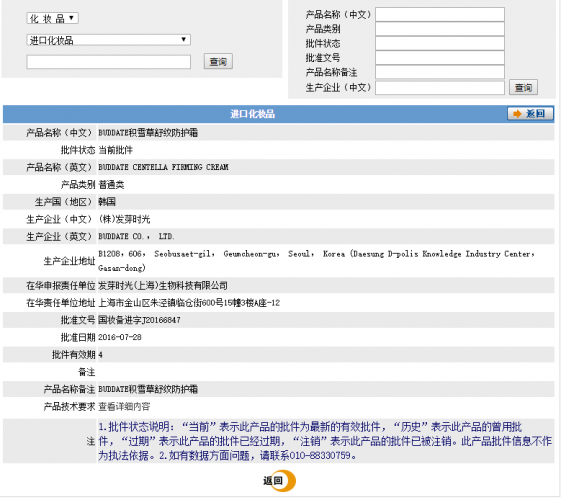The width and height of the screenshot is (561, 500).
Task: Select the Seoul manufacturer address text
Action: point(317,261)
